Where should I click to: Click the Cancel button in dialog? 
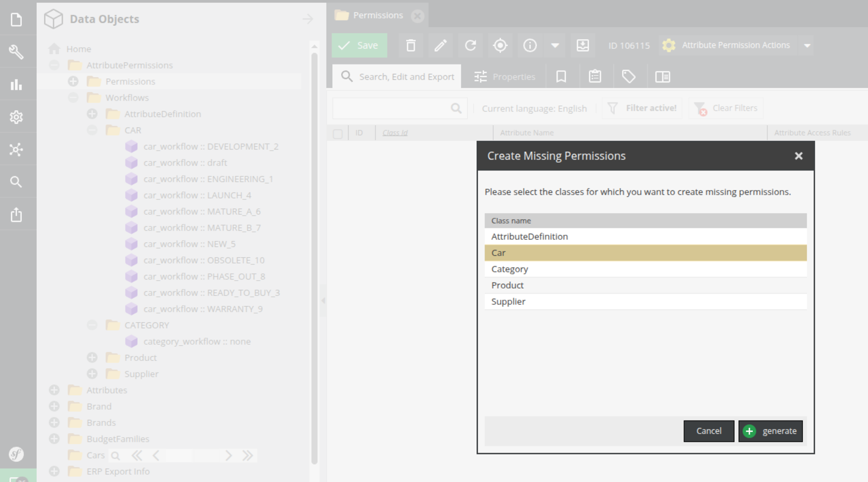click(709, 431)
